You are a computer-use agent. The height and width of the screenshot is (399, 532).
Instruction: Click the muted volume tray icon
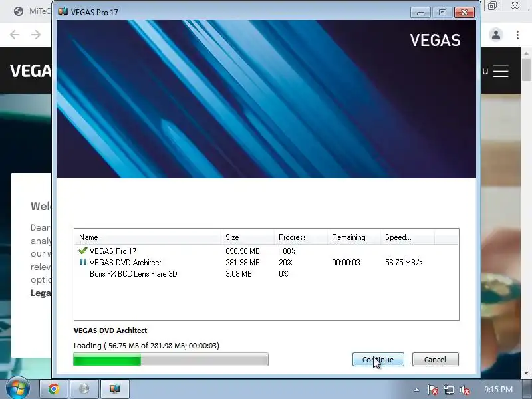pyautogui.click(x=464, y=390)
